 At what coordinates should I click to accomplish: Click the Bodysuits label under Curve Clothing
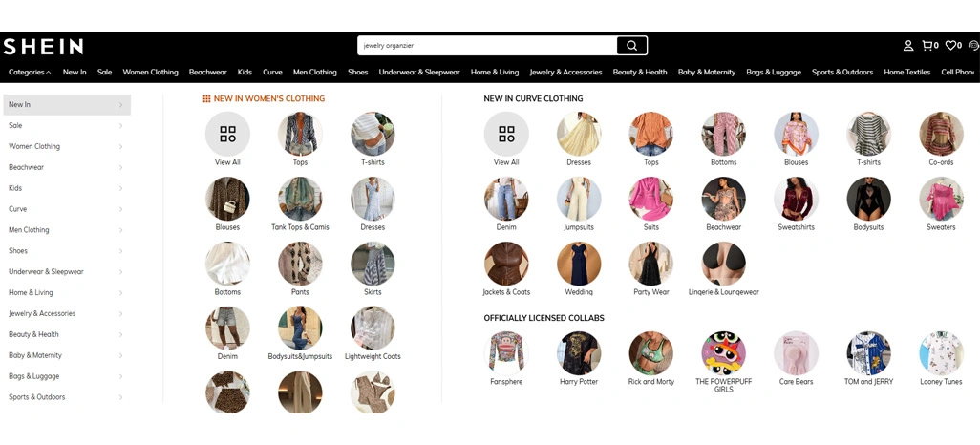pyautogui.click(x=869, y=227)
